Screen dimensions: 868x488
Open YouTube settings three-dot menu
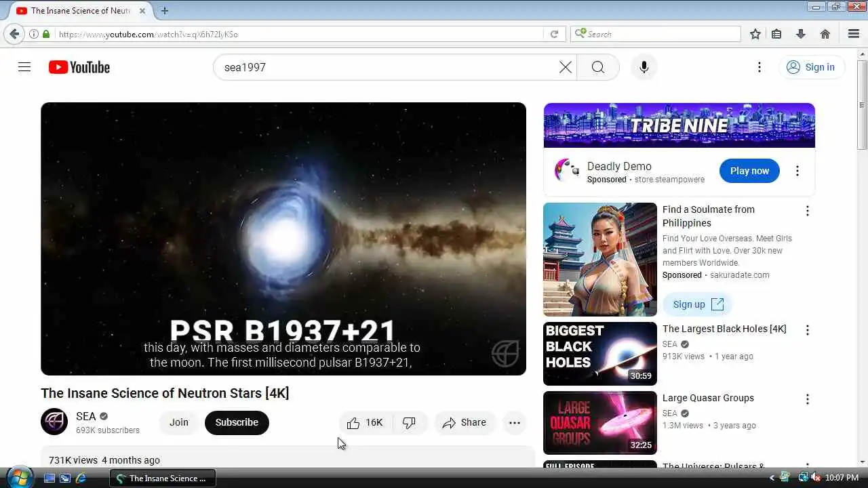(x=759, y=67)
